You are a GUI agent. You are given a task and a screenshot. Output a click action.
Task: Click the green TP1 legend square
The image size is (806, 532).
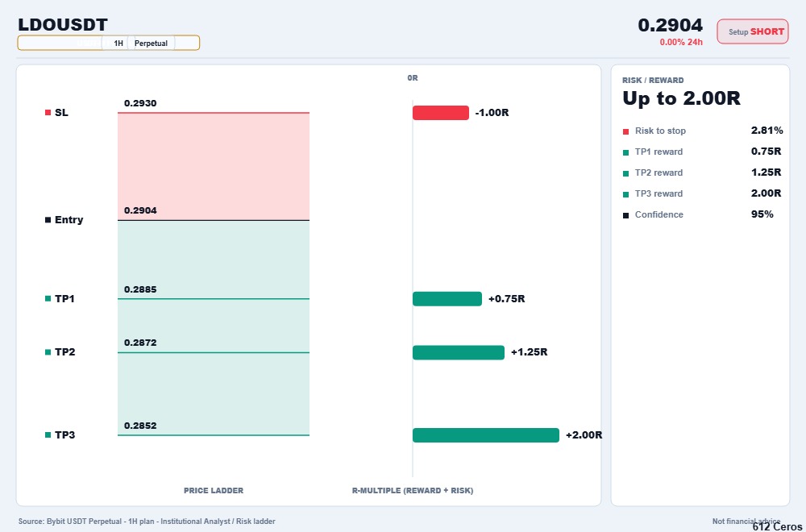tap(48, 298)
